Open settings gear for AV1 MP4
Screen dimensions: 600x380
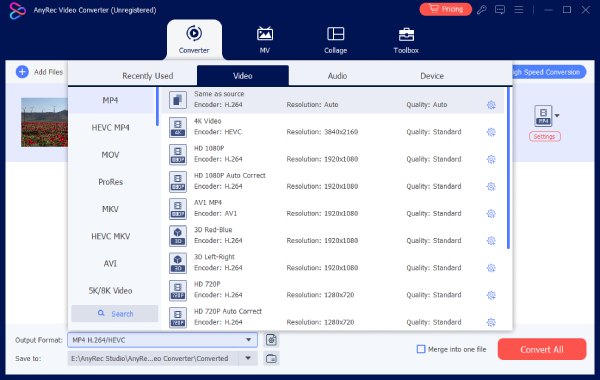tap(491, 214)
